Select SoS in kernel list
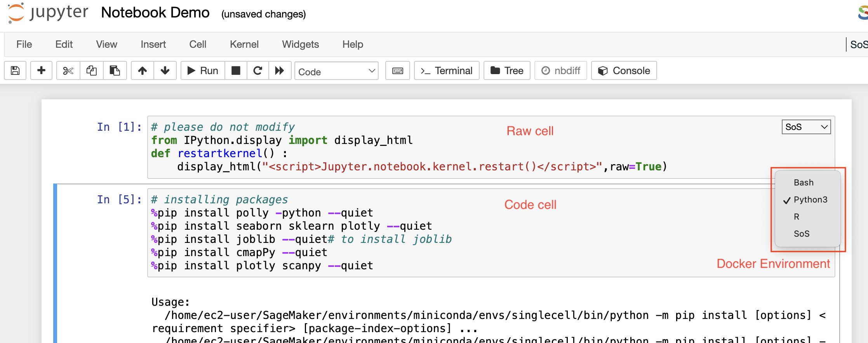The height and width of the screenshot is (343, 868). click(x=807, y=234)
